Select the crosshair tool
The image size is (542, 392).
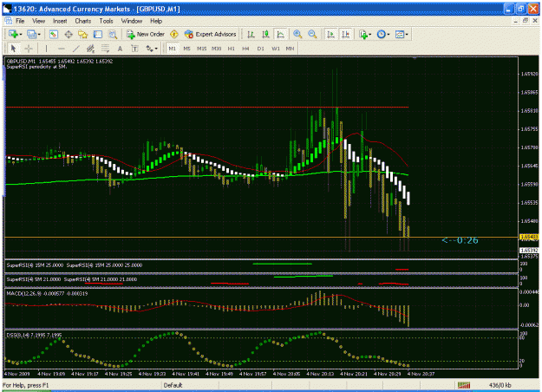(x=29, y=49)
